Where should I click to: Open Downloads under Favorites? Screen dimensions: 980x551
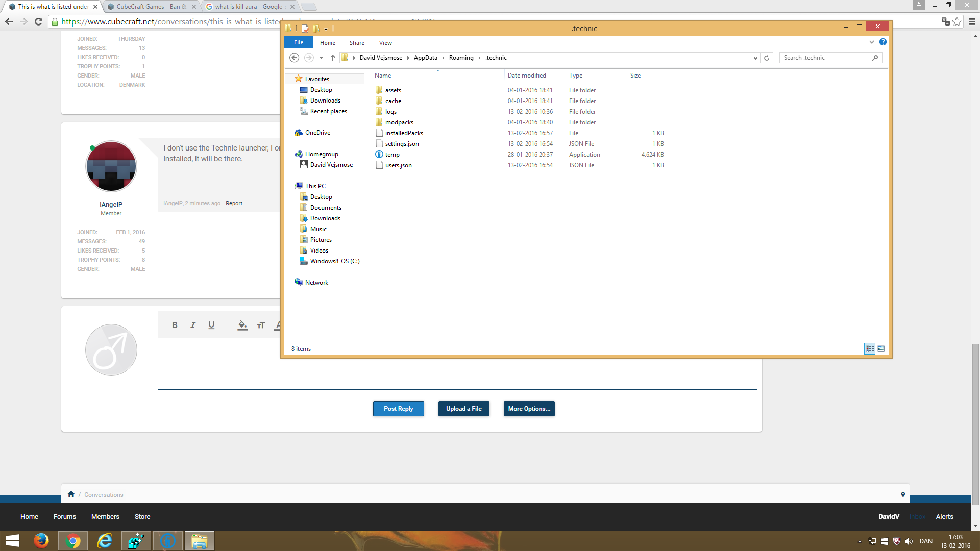[x=325, y=101]
